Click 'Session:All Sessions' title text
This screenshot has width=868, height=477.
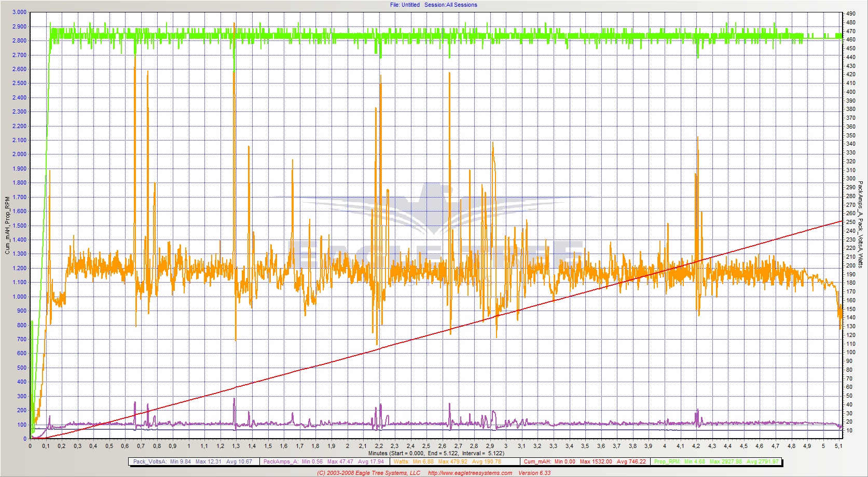point(451,5)
